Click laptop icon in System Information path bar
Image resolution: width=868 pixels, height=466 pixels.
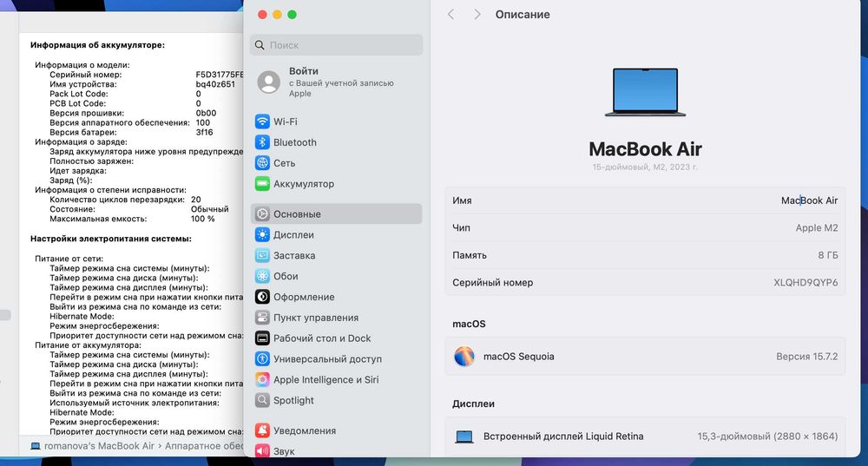[x=36, y=446]
